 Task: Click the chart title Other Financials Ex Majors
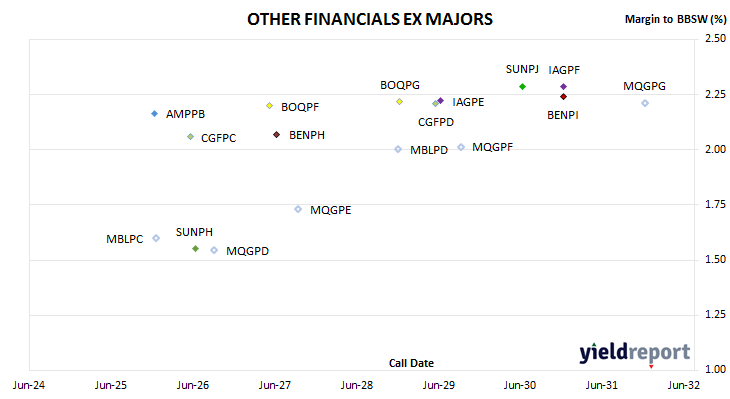click(370, 20)
